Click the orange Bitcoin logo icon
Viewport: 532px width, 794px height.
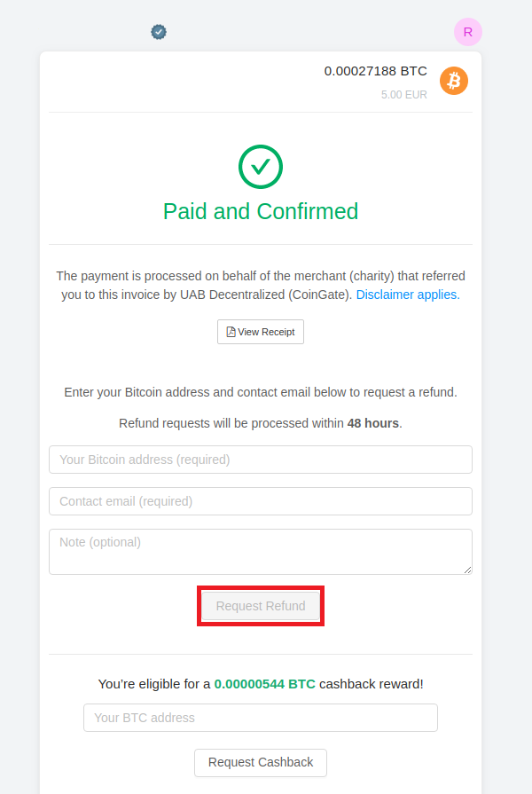pyautogui.click(x=454, y=81)
